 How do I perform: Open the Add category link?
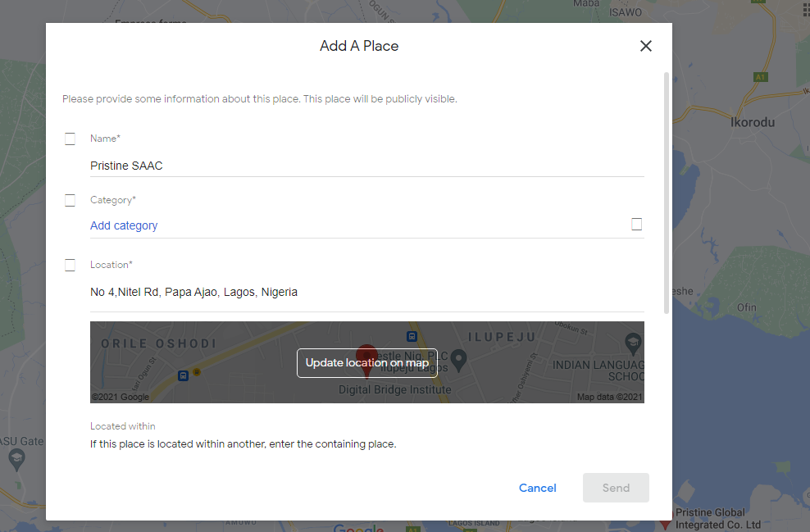[x=124, y=225]
